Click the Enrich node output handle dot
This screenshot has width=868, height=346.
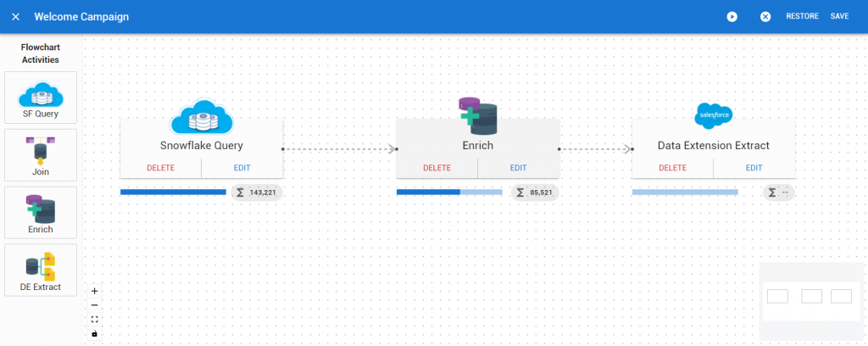559,149
